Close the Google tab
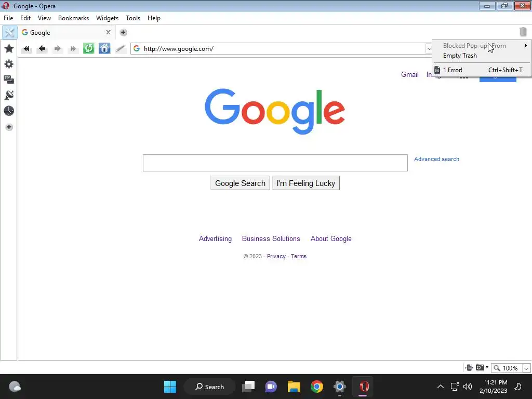Viewport: 532px width, 399px height. (108, 32)
